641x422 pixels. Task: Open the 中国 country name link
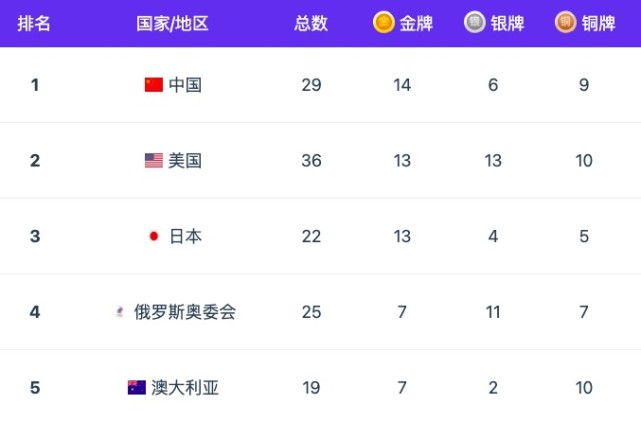click(x=185, y=85)
